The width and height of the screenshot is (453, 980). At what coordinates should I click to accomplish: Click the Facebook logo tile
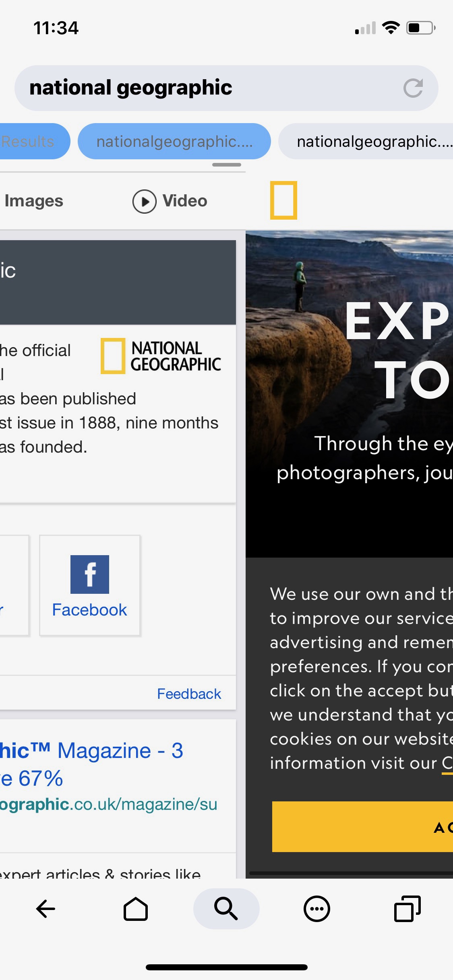(x=90, y=585)
